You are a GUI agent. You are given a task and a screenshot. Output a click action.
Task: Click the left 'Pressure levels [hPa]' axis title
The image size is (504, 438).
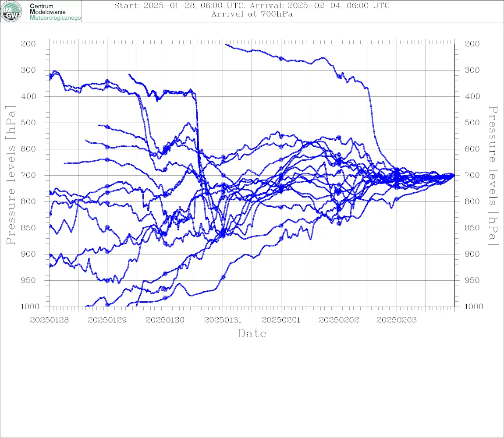click(11, 175)
